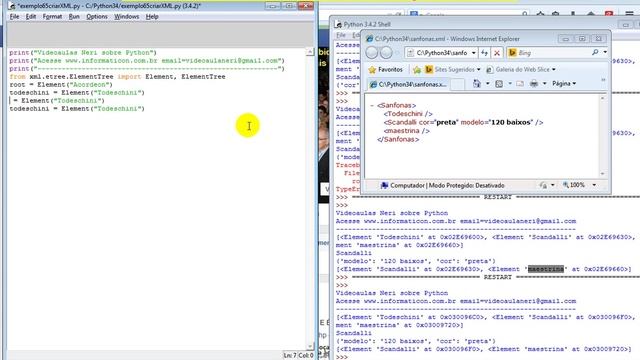Screen dimensions: 640x360
Task: Open Galeria do Web Slice link
Action: tap(521, 70)
